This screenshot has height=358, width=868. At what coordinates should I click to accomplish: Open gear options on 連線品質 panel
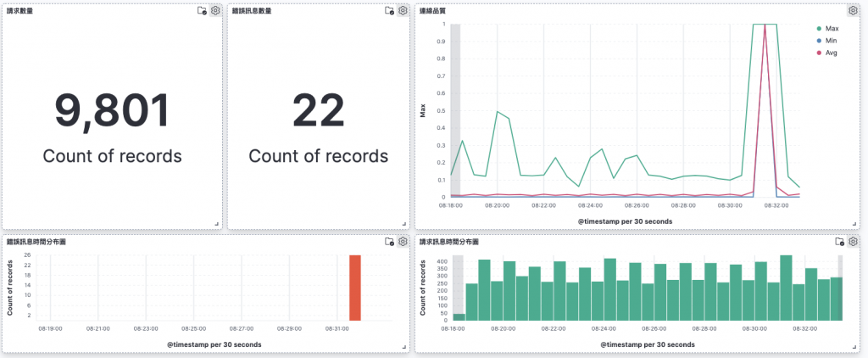853,10
